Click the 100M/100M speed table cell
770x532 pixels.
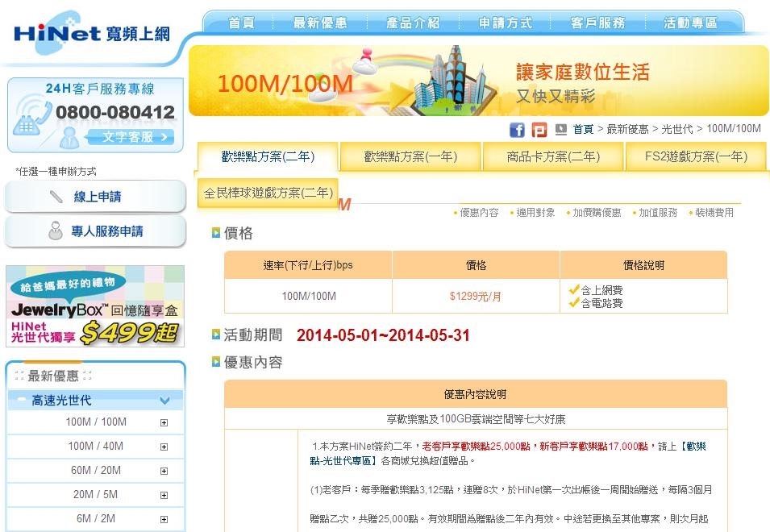pyautogui.click(x=308, y=296)
